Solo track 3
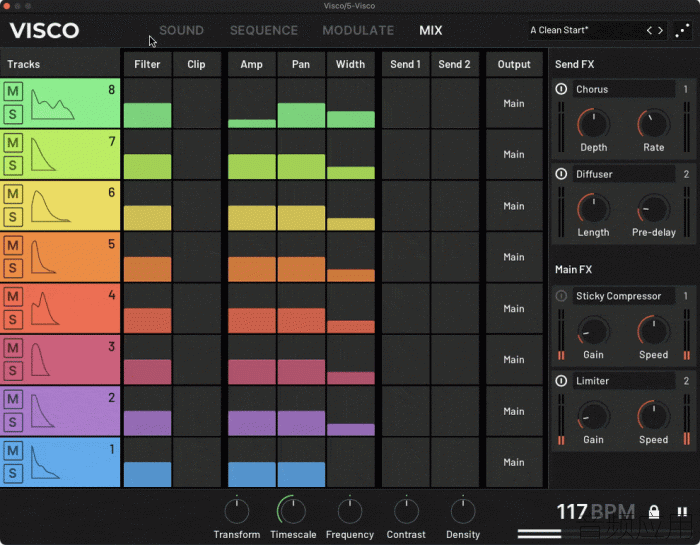The width and height of the screenshot is (700, 545). 12,371
